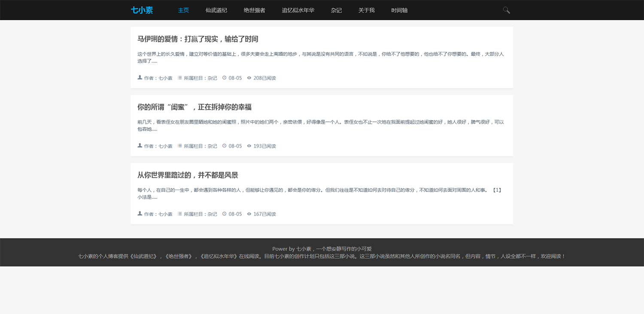This screenshot has height=314, width=644.
Task: Click clock icon in 风景 post
Action: coord(224,214)
